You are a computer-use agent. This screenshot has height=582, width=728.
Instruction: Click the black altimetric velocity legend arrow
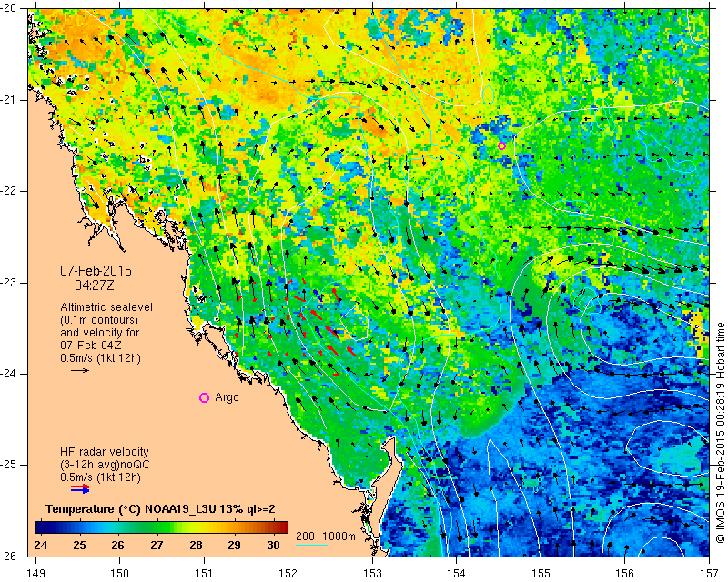(80, 370)
